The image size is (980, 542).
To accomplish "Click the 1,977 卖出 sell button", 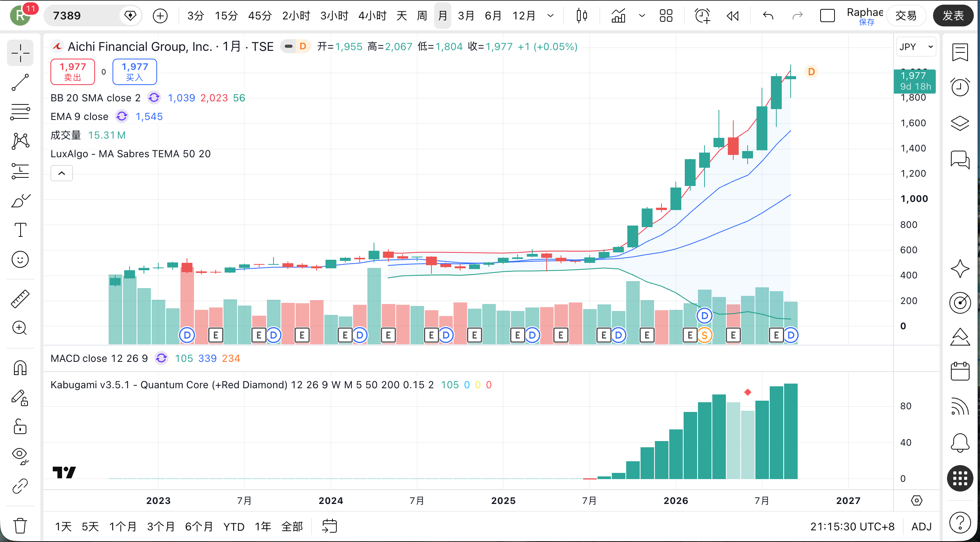I will 73,72.
